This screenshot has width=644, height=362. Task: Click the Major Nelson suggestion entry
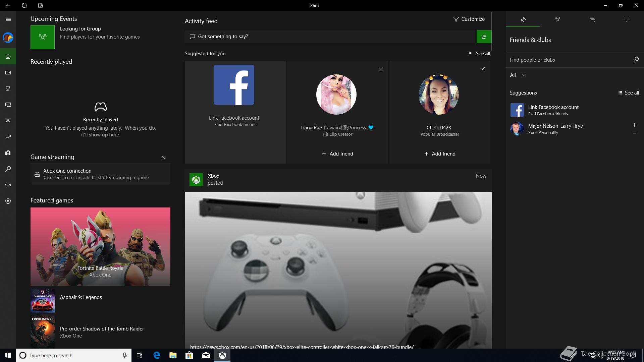pyautogui.click(x=570, y=129)
